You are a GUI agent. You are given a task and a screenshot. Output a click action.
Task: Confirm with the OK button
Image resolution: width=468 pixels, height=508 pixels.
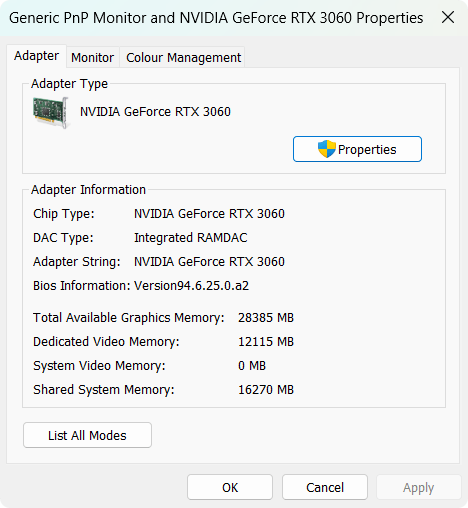pos(230,487)
